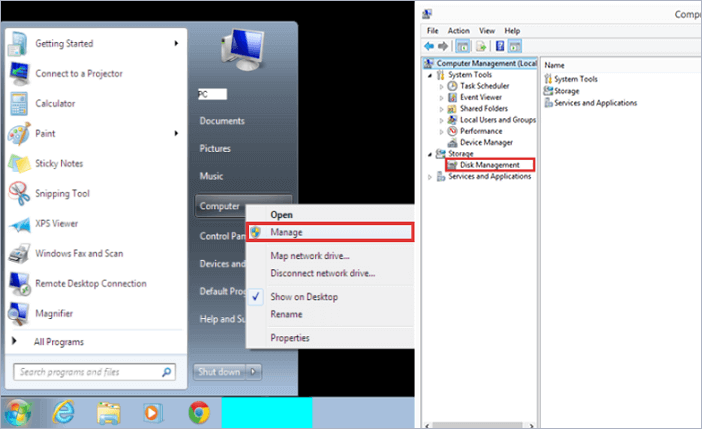Select Storage in the right list pane

coord(561,91)
